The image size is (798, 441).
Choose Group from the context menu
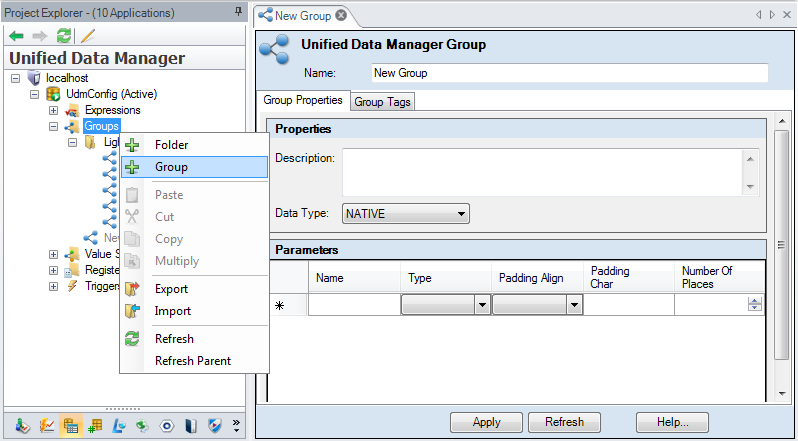[171, 167]
